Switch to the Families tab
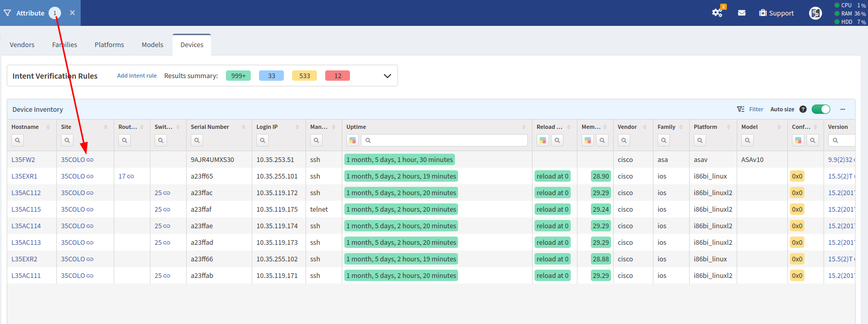This screenshot has width=868, height=324. (x=65, y=45)
